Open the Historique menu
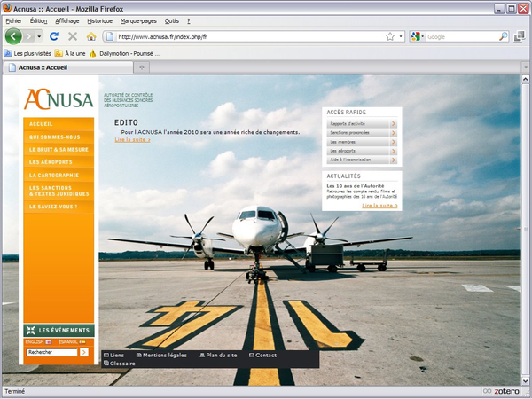 tap(100, 20)
